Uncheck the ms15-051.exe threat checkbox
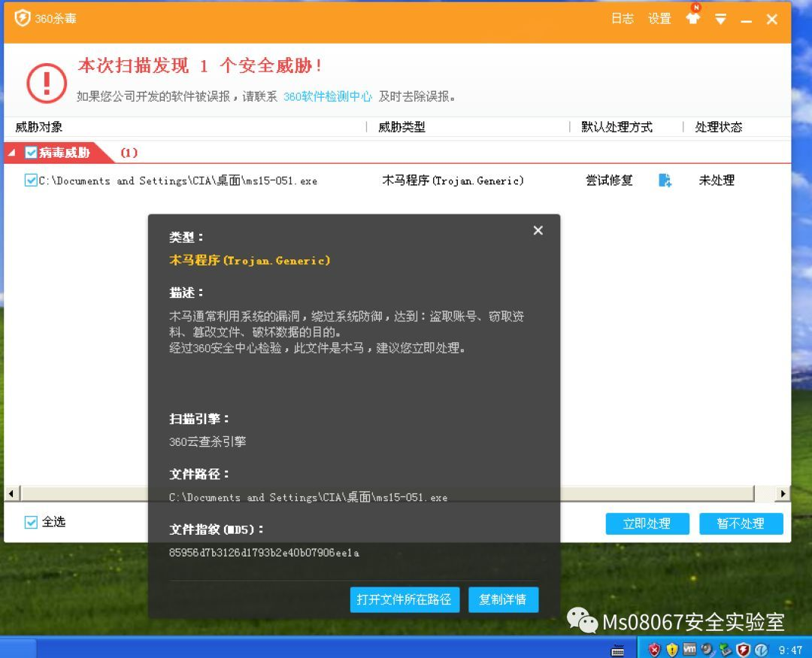The image size is (812, 658). click(31, 180)
